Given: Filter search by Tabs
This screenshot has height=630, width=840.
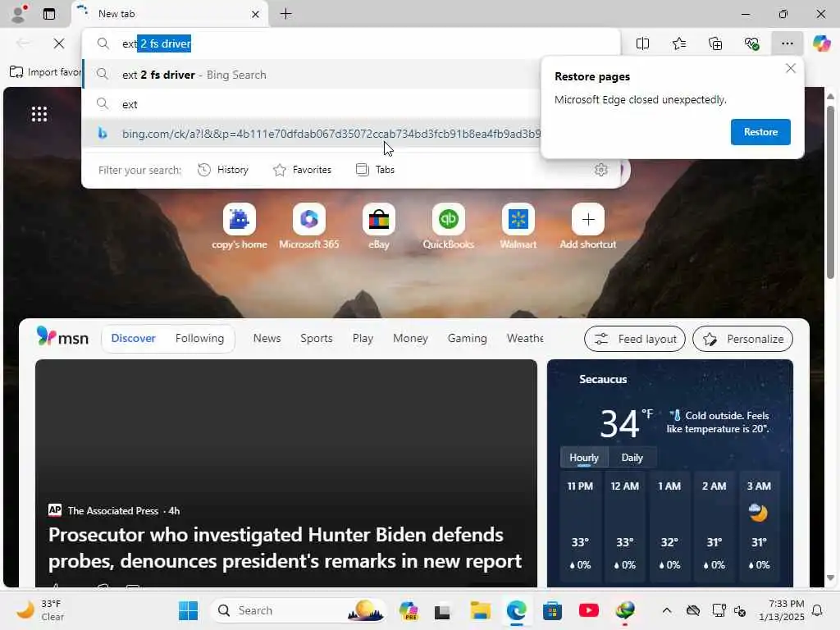Looking at the screenshot, I should click(375, 170).
